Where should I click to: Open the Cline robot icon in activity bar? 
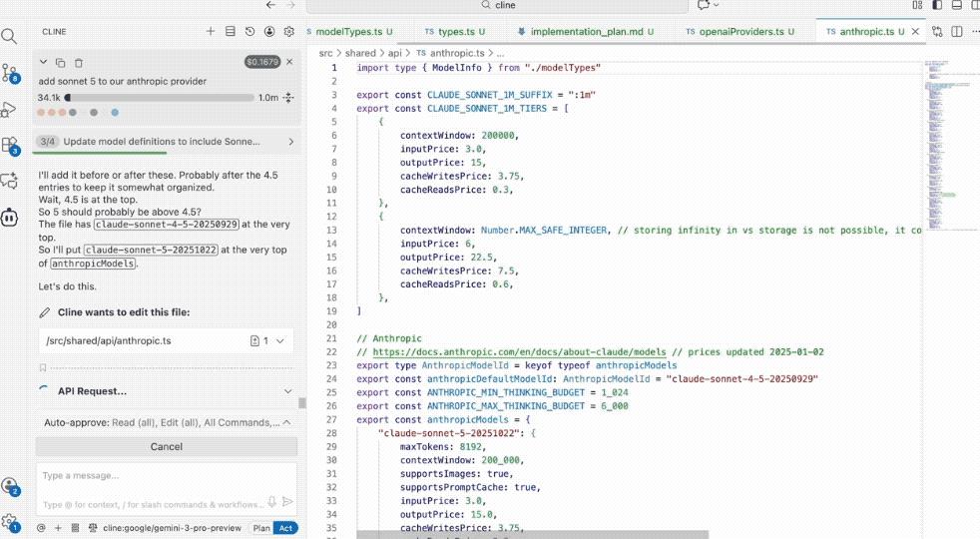click(x=9, y=218)
